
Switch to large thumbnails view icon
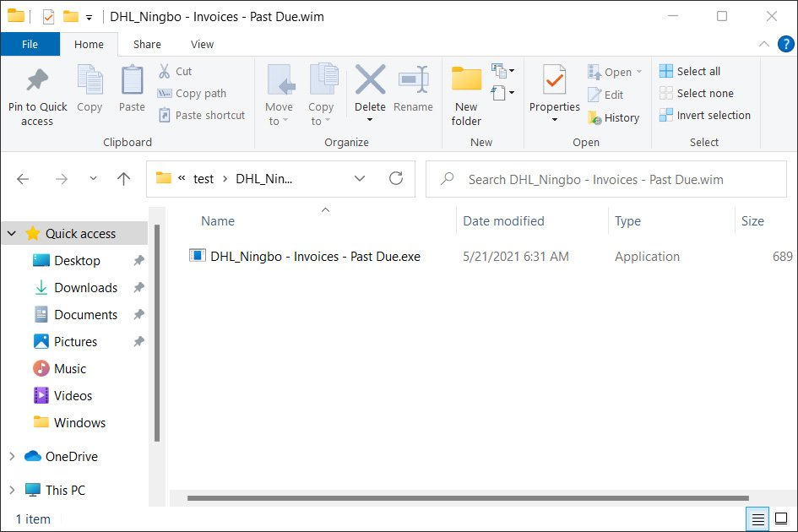coord(781,518)
